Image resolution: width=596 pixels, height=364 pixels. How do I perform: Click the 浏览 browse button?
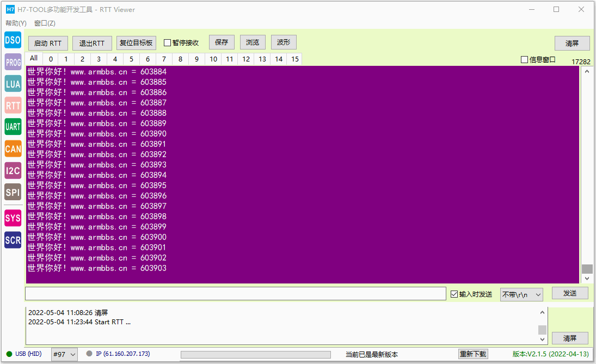253,42
